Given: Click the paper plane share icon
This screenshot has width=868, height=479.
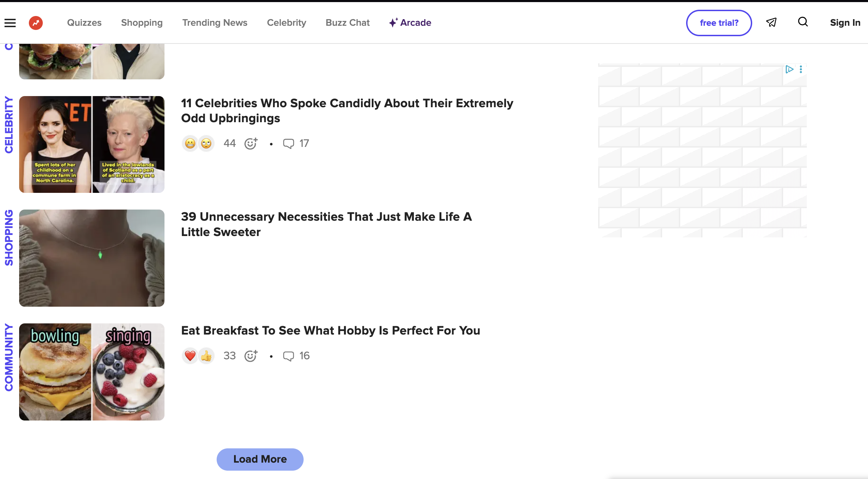Looking at the screenshot, I should pyautogui.click(x=771, y=23).
